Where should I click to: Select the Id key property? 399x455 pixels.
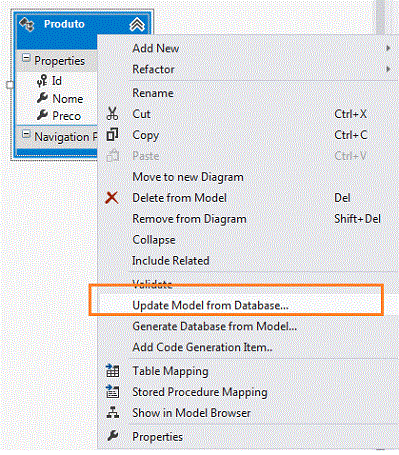[x=49, y=81]
